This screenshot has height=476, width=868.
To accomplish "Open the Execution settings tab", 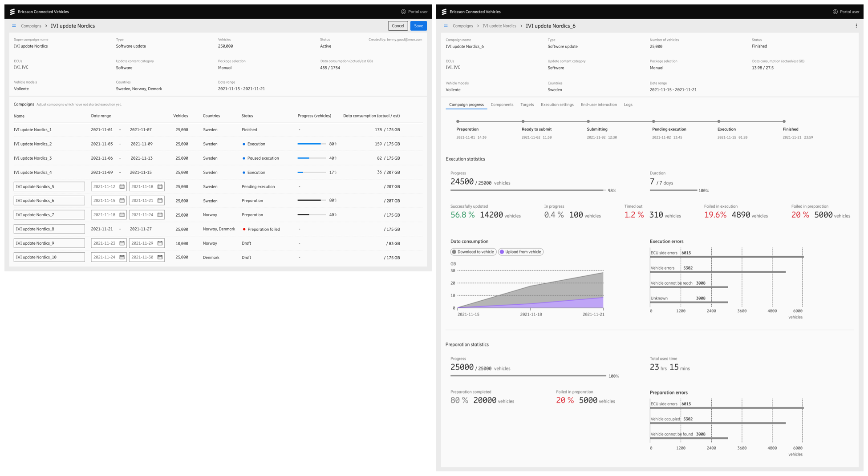I will tap(557, 105).
